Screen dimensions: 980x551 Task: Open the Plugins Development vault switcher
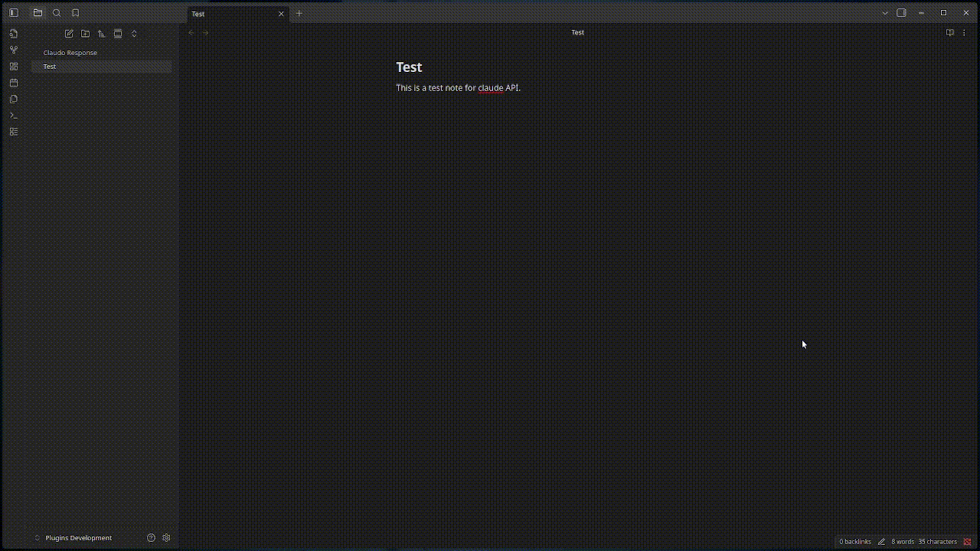tap(73, 538)
